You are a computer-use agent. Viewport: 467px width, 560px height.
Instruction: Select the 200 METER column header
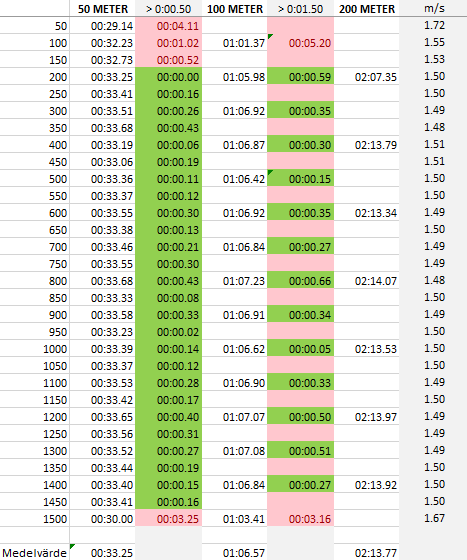click(x=367, y=9)
